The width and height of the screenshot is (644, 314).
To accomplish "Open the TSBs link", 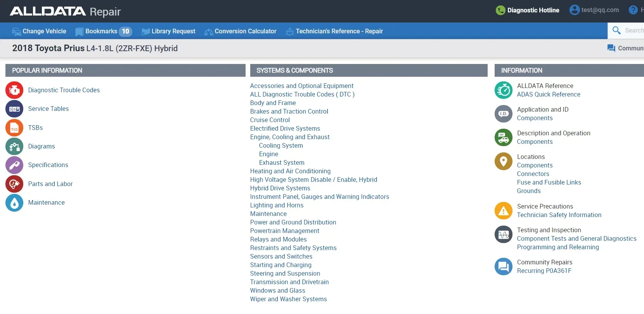I will 35,128.
